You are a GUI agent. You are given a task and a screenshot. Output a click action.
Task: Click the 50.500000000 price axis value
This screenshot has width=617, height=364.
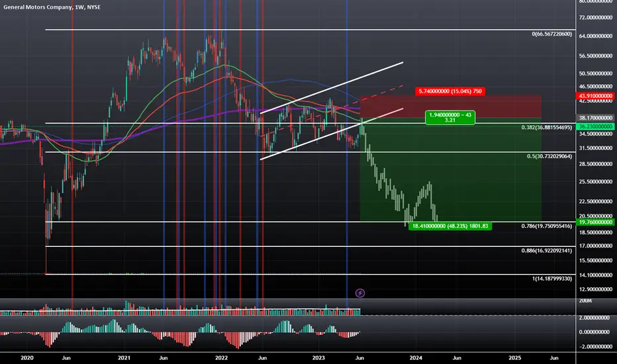point(595,73)
